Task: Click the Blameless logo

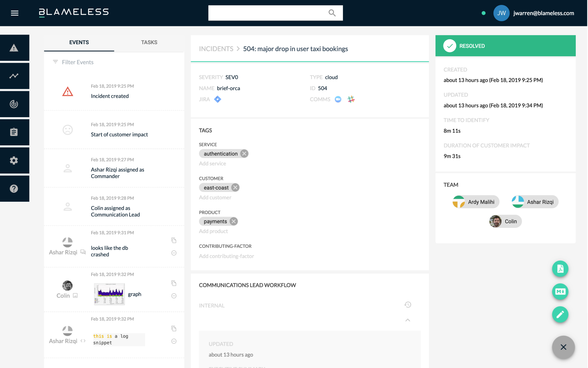Action: [74, 12]
